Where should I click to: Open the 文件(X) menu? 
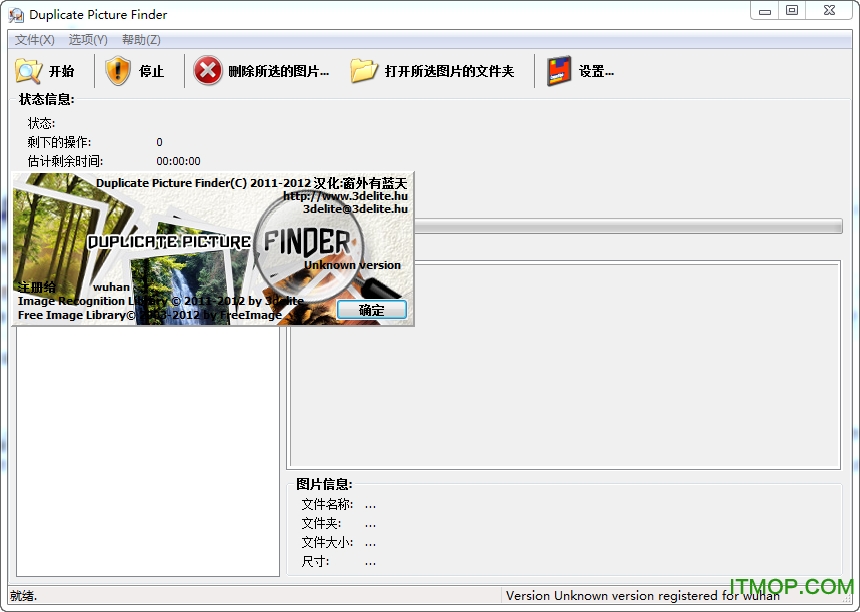(35, 40)
